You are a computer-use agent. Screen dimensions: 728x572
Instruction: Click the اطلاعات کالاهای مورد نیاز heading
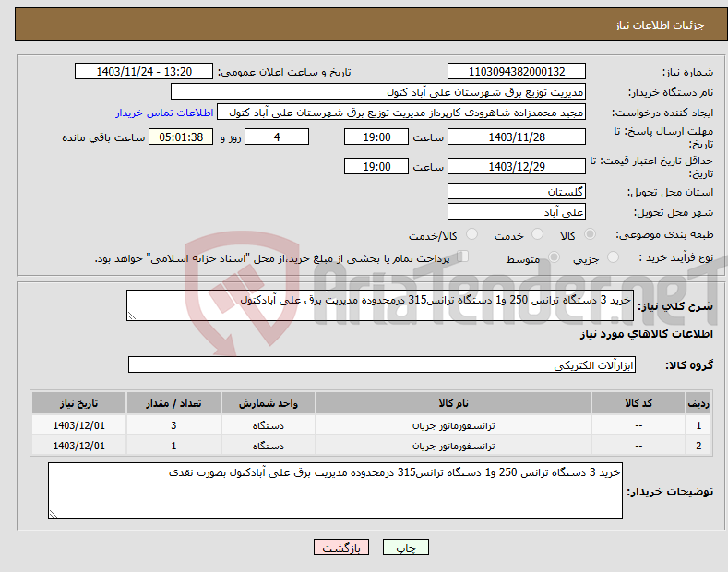point(646,334)
